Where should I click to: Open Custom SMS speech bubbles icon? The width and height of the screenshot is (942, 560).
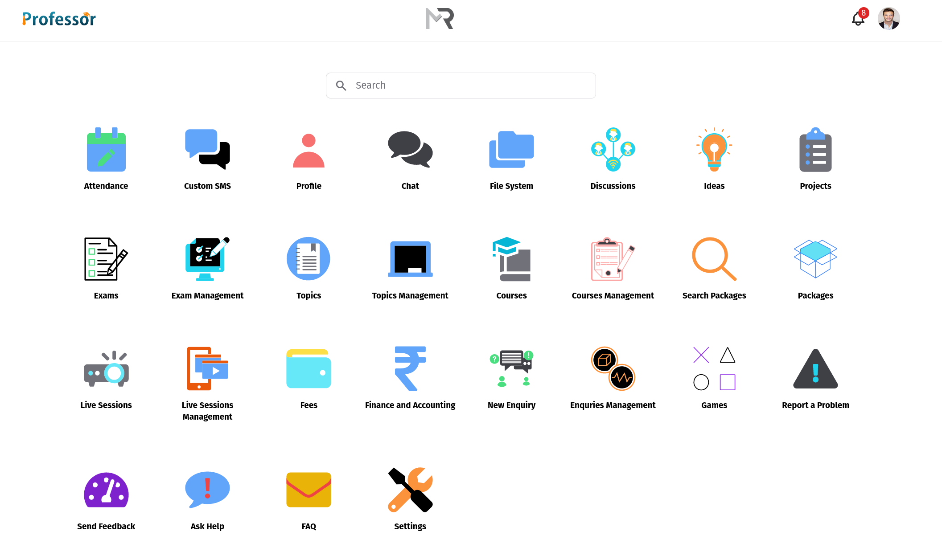(x=207, y=150)
